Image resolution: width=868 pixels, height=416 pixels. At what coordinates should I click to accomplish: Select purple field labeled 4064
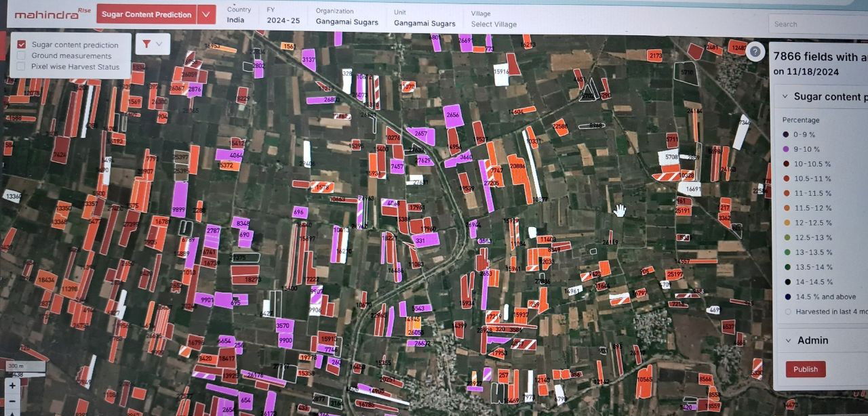click(231, 154)
